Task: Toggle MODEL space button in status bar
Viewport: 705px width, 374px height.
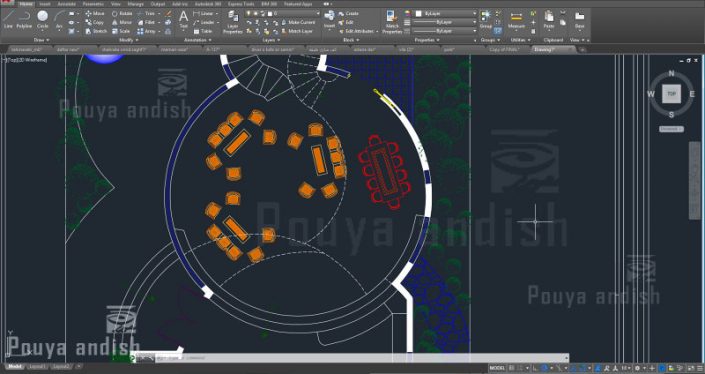Action: pyautogui.click(x=497, y=368)
